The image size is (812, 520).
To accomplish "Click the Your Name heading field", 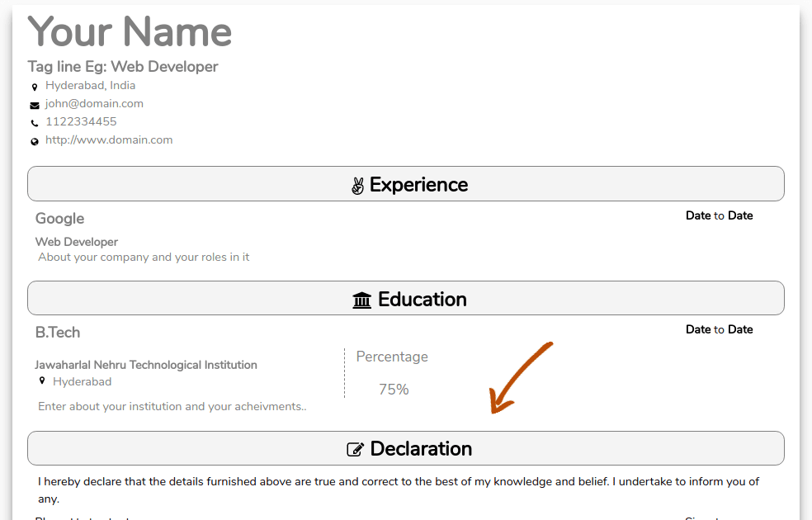I will coord(130,32).
